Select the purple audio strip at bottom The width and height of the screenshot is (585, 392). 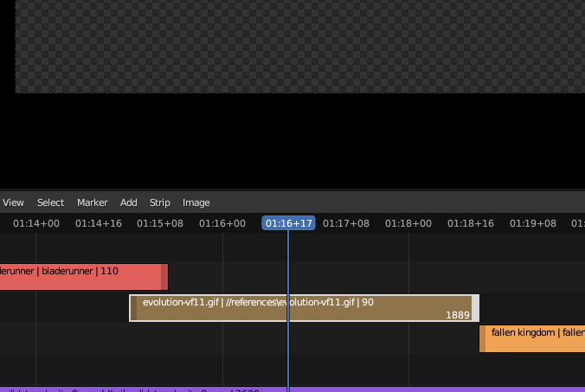[x=292, y=389]
